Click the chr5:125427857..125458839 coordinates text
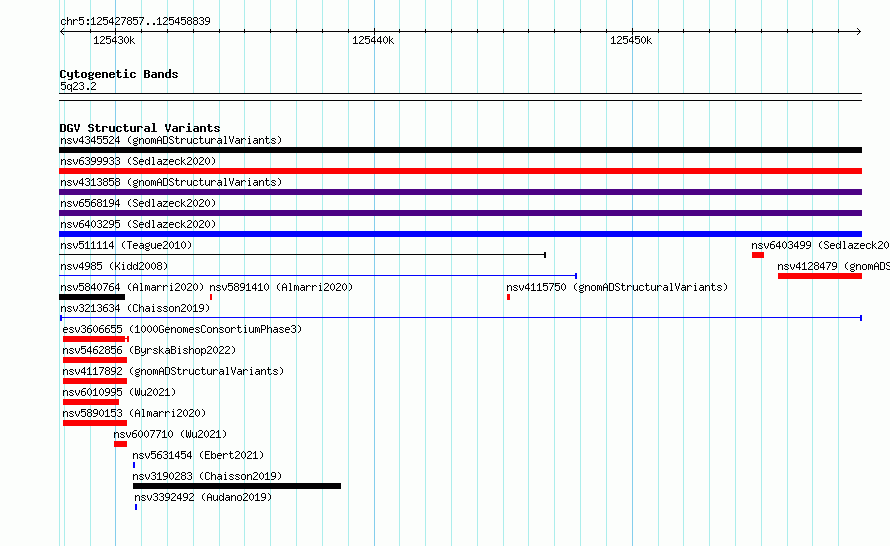 [x=135, y=22]
